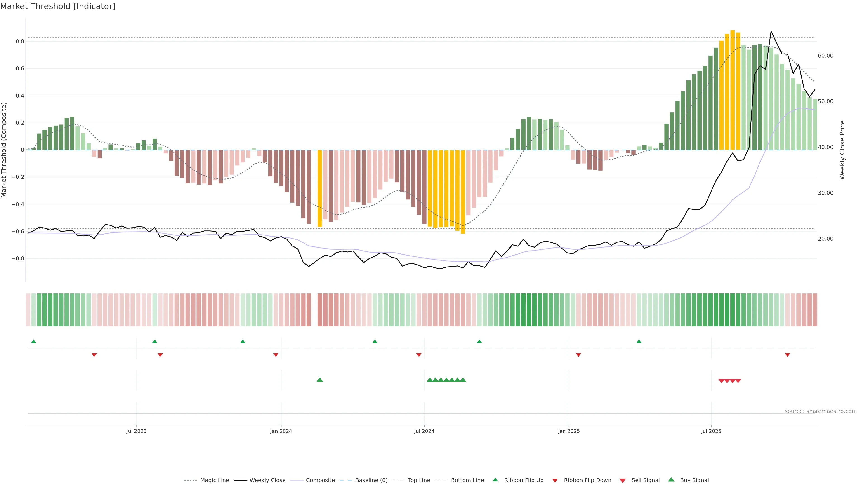Click the Baseline (0) legend item
Image resolution: width=868 pixels, height=488 pixels.
(371, 480)
